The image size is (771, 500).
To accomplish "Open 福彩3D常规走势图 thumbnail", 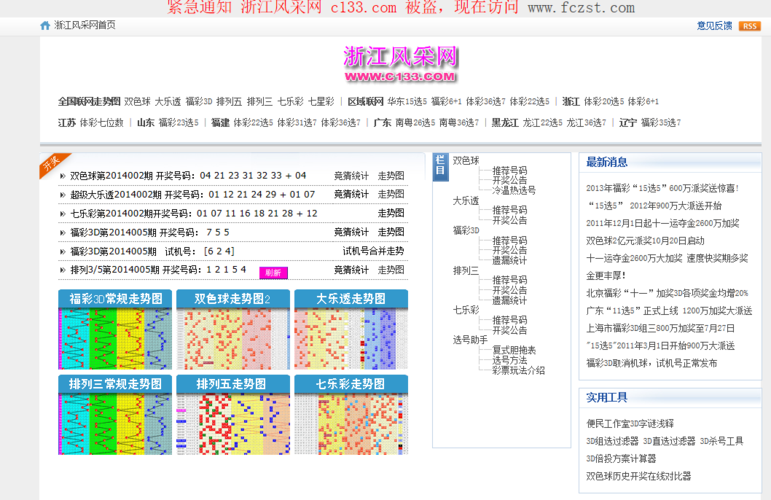I will click(x=115, y=329).
